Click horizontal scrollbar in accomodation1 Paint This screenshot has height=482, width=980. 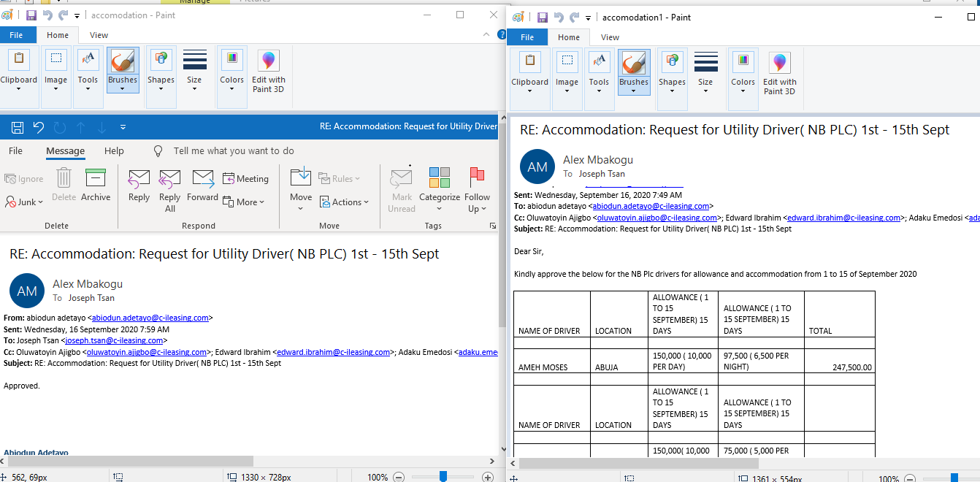coord(639,463)
